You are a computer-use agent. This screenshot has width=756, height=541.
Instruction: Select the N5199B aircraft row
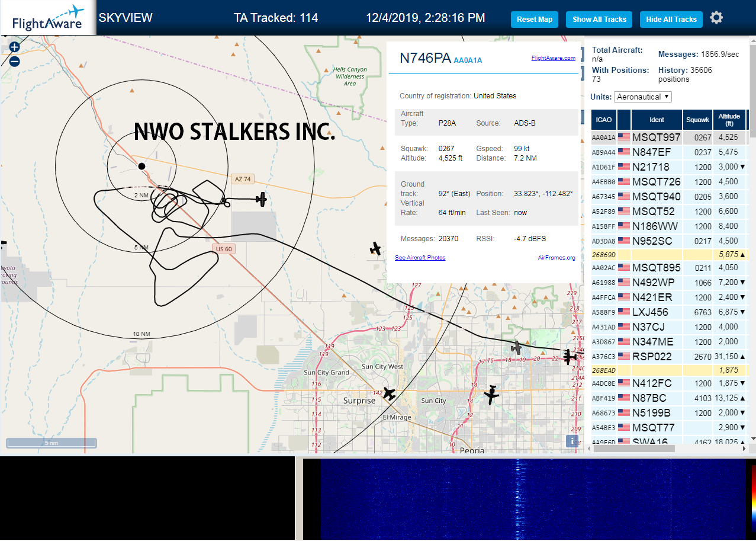coord(669,413)
